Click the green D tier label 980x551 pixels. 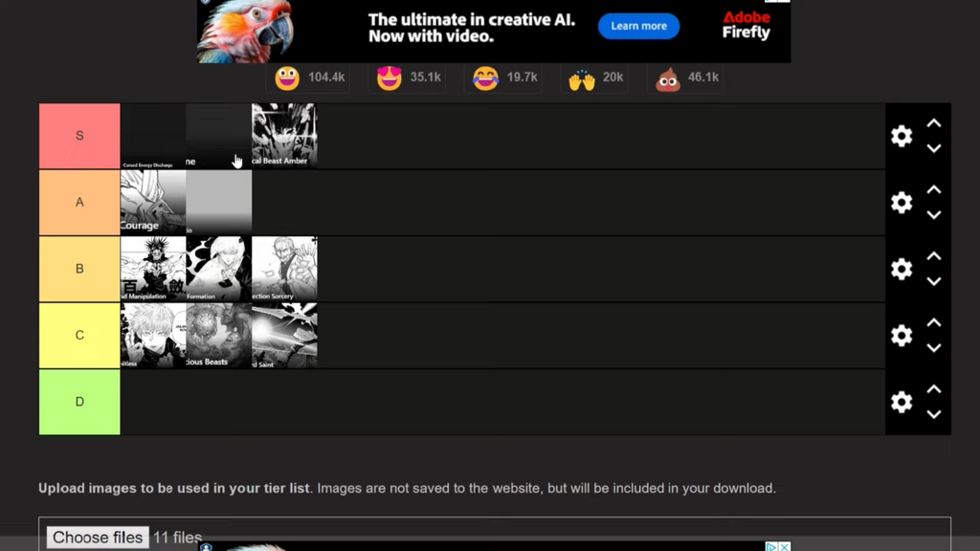pyautogui.click(x=79, y=402)
